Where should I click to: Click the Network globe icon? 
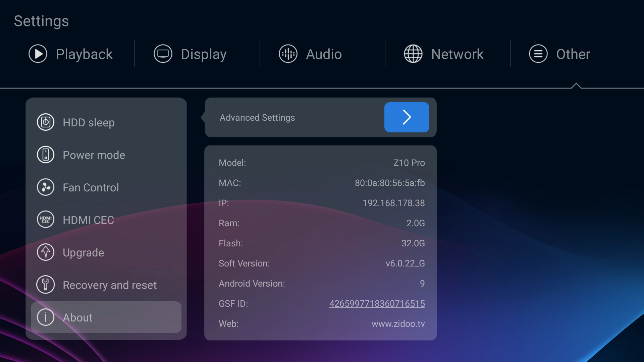[413, 54]
